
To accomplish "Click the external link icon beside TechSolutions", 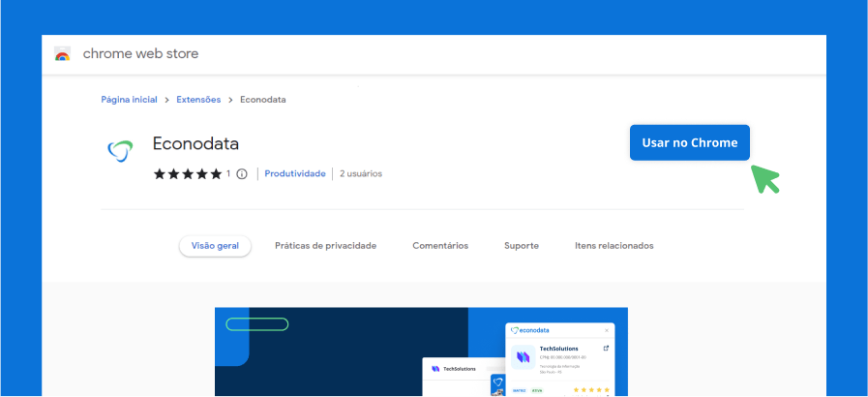I will coord(606,349).
